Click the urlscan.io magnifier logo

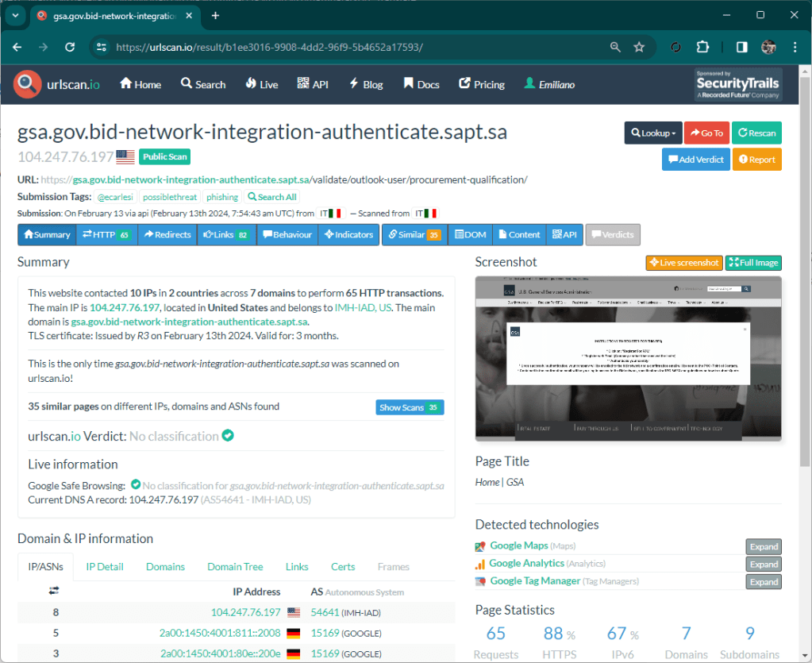(28, 83)
